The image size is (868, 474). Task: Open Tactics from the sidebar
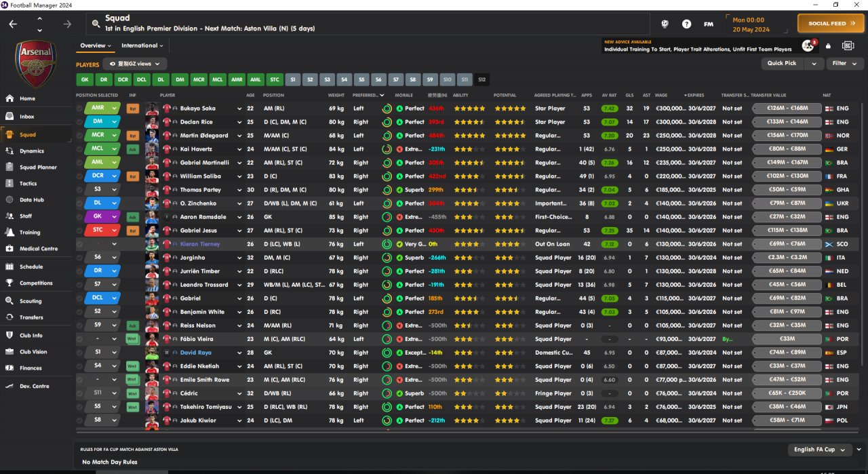(x=36, y=184)
